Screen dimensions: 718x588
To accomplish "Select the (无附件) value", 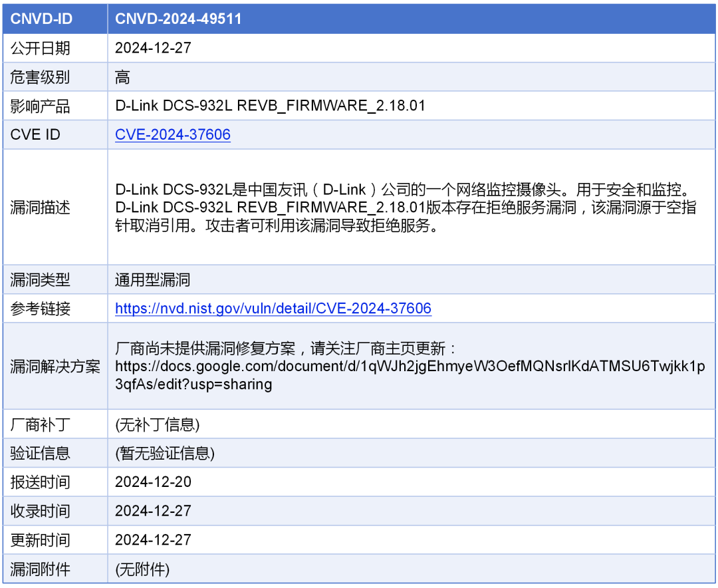I will point(142,569).
